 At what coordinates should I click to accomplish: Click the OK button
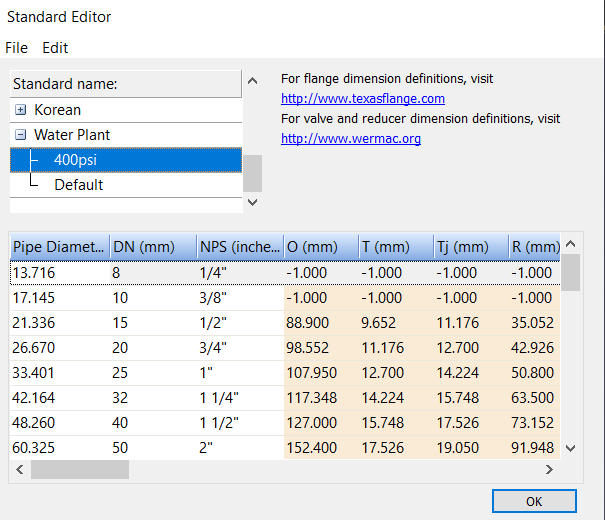(x=534, y=501)
